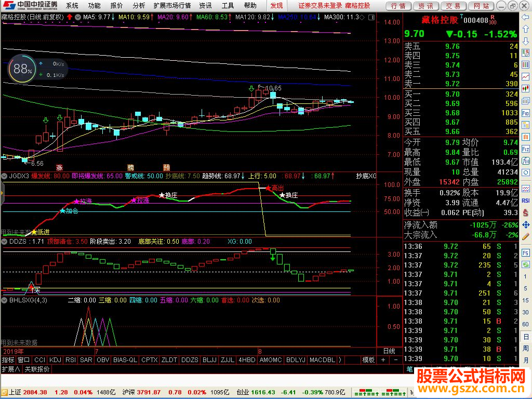Open the 报价 menu
The width and height of the screenshot is (532, 399).
(116, 5)
